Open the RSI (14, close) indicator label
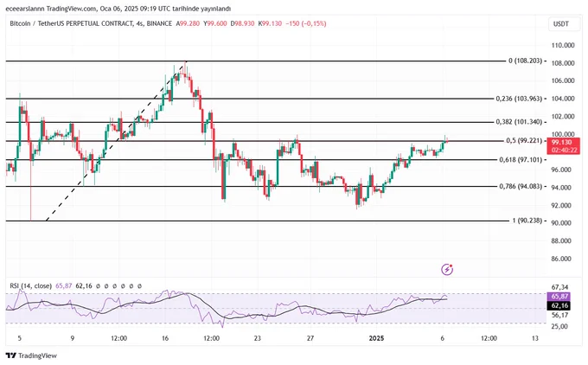The image size is (588, 365). tap(31, 285)
